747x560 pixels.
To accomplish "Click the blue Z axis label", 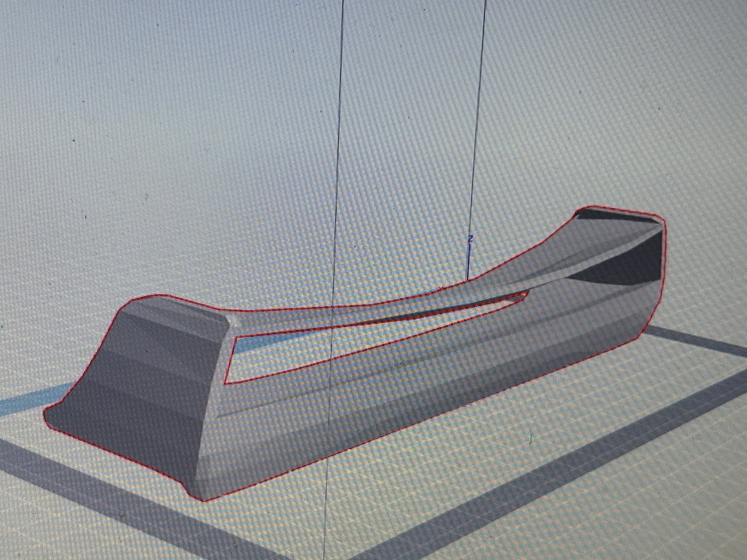I will click(x=470, y=239).
